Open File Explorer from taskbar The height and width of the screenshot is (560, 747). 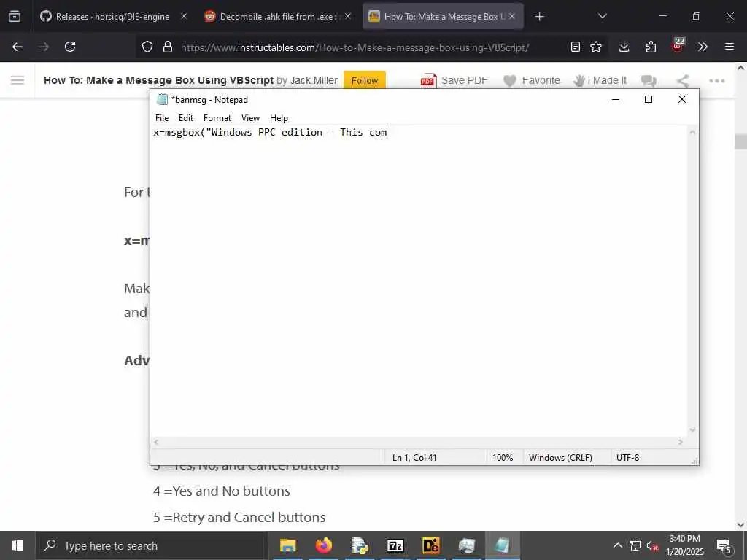pyautogui.click(x=287, y=545)
